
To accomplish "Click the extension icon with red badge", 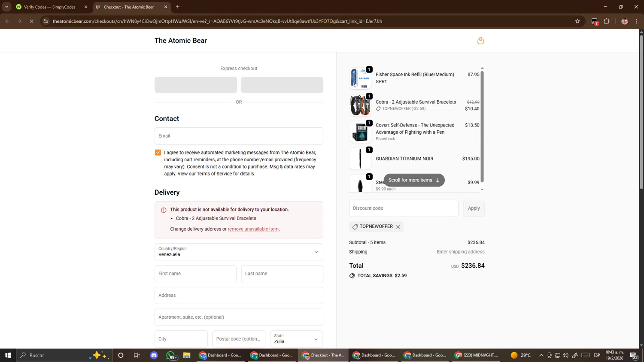I will coord(595,21).
